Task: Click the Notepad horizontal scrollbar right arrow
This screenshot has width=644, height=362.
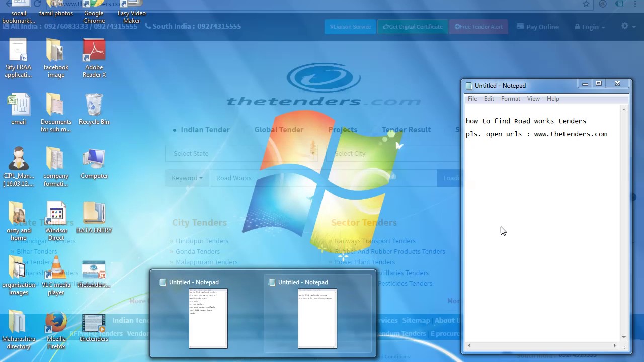Action: point(615,346)
